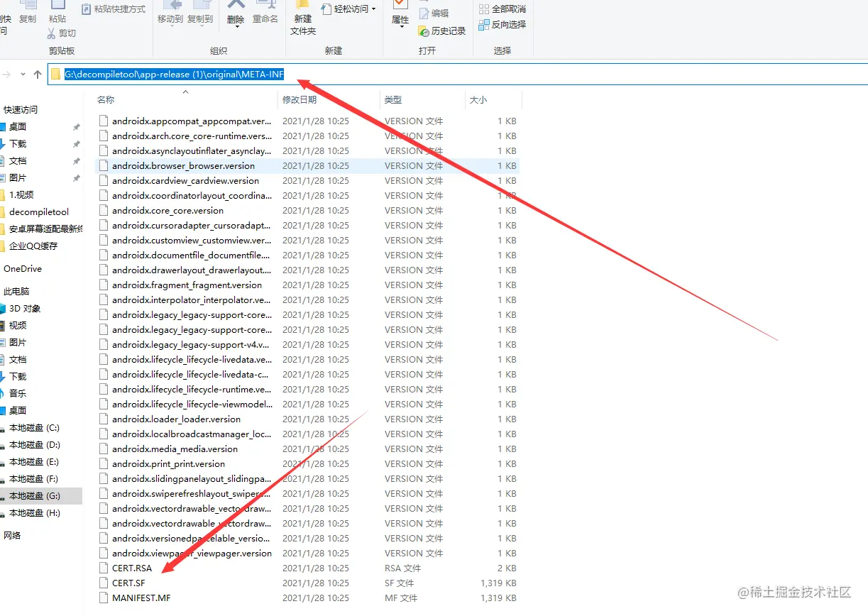Go up one folder with the up arrow
Image resolution: width=868 pixels, height=616 pixels.
(38, 75)
